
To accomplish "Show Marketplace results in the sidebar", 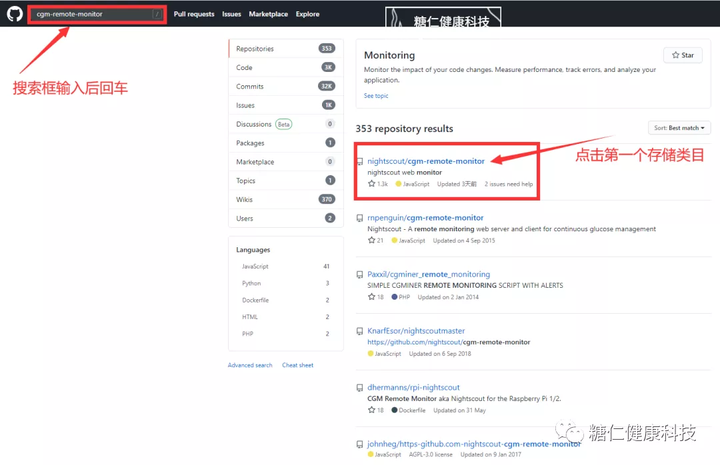I will click(x=286, y=162).
